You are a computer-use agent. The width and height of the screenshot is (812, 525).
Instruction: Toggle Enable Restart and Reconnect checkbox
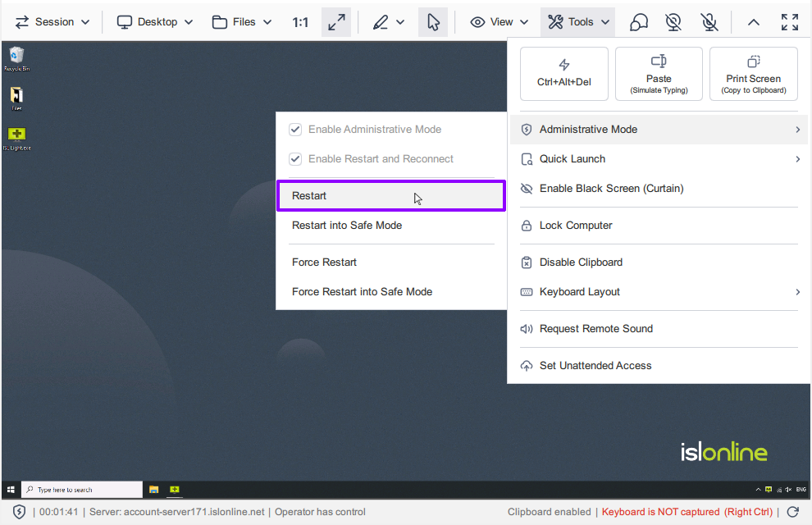coord(295,159)
